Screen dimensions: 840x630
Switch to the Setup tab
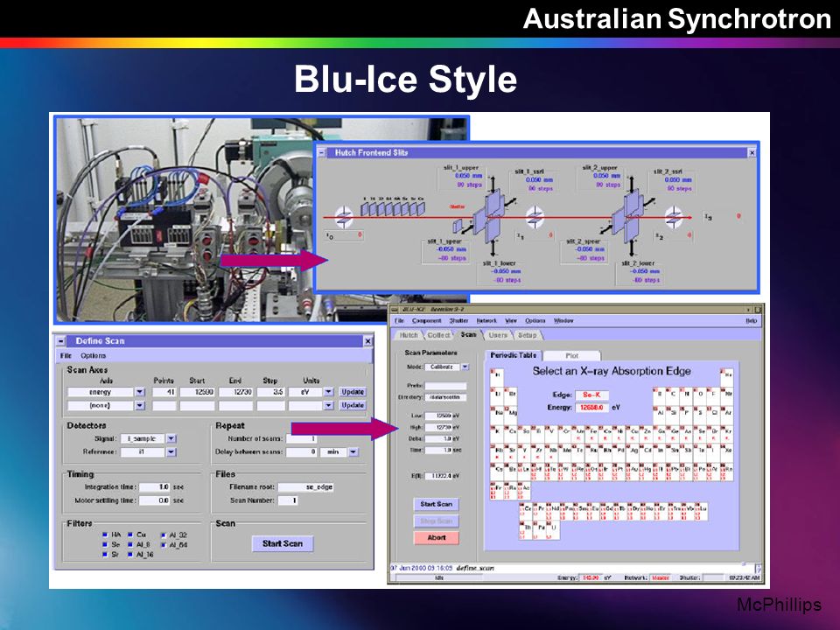pyautogui.click(x=527, y=335)
